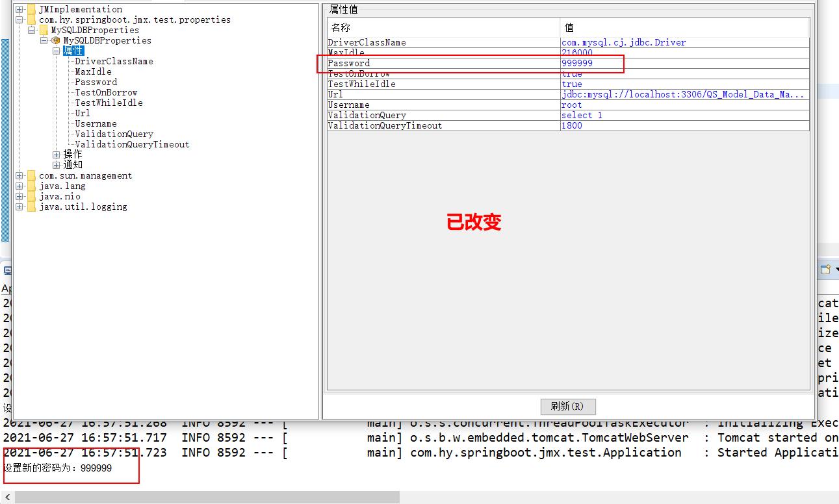Click the 值 column header
The height and width of the screenshot is (504, 839).
click(684, 28)
